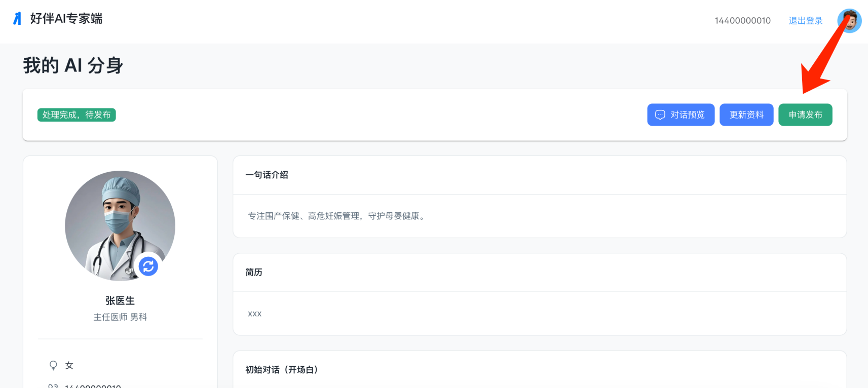The width and height of the screenshot is (868, 388).
Task: Log out via the 退出登录 link
Action: pyautogui.click(x=806, y=21)
